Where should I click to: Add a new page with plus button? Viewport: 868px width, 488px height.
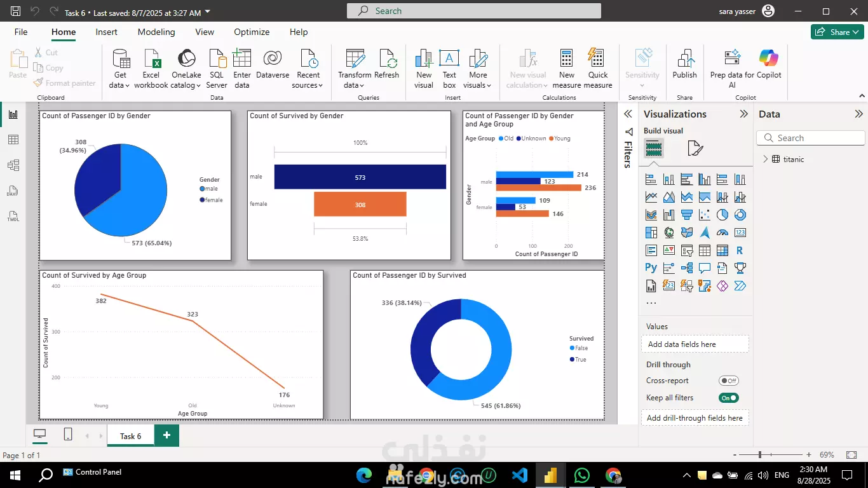166,435
